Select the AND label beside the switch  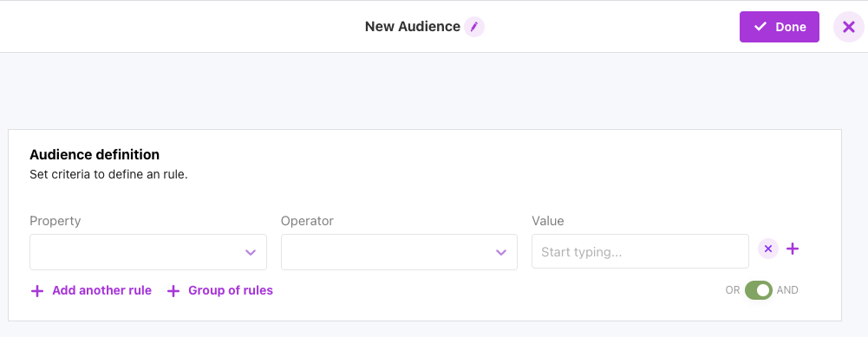[x=787, y=290]
